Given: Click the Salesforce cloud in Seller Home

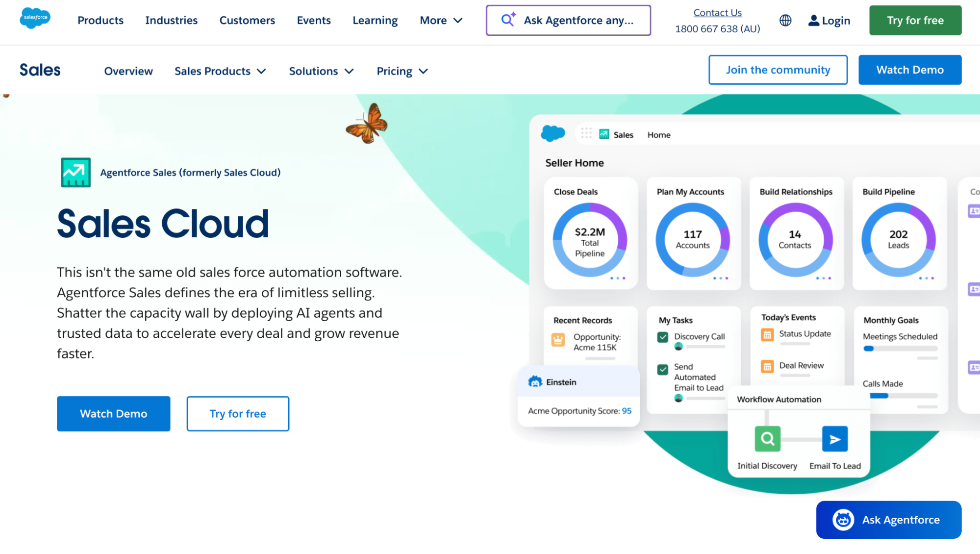Looking at the screenshot, I should (553, 133).
